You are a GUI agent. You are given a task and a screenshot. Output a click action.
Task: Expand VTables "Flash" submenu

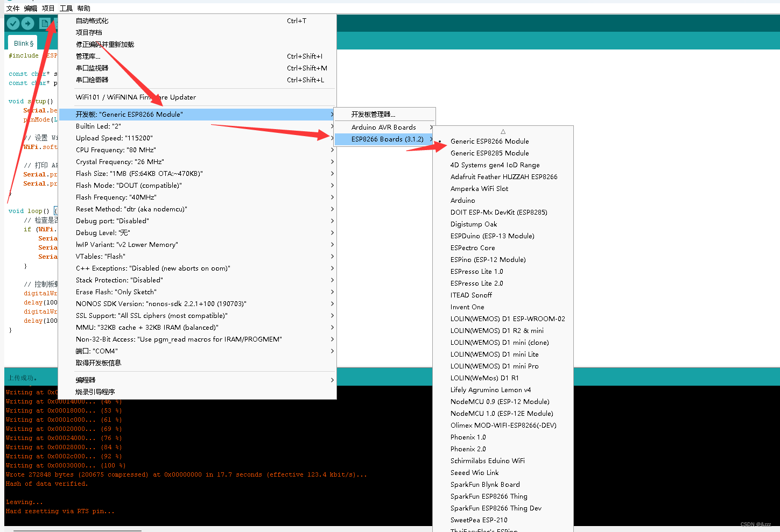(197, 256)
